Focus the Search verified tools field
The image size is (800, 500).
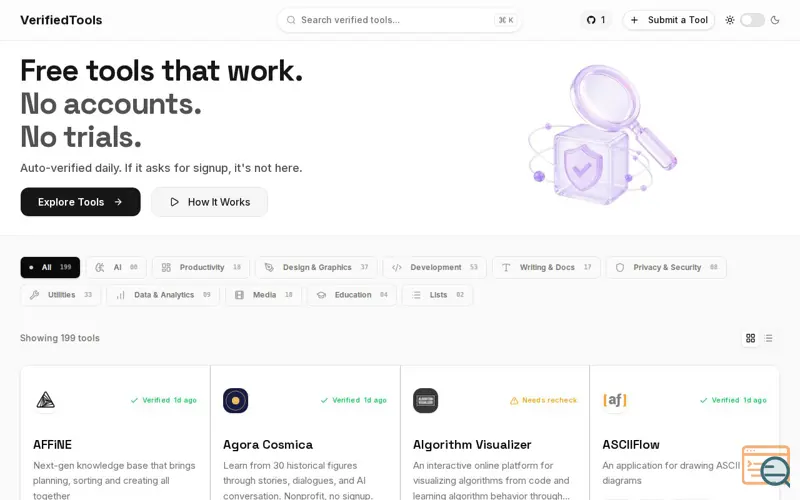399,20
